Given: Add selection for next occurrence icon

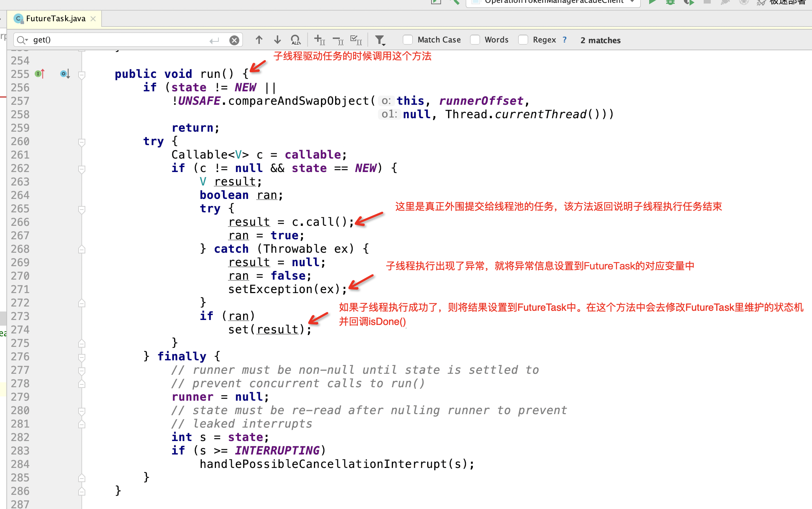Looking at the screenshot, I should (x=319, y=40).
